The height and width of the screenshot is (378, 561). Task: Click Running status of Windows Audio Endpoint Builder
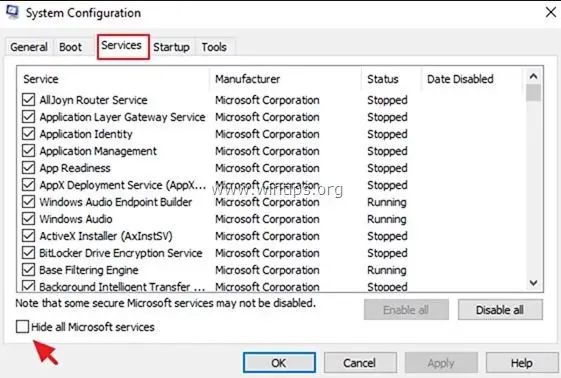click(387, 202)
